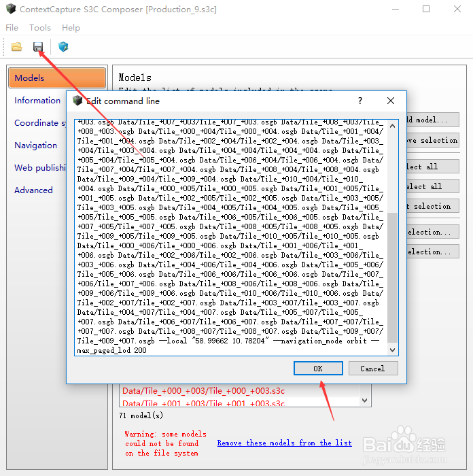Viewport: 473px width, 476px height.
Task: Open file using the folder toolbar icon
Action: (17, 47)
